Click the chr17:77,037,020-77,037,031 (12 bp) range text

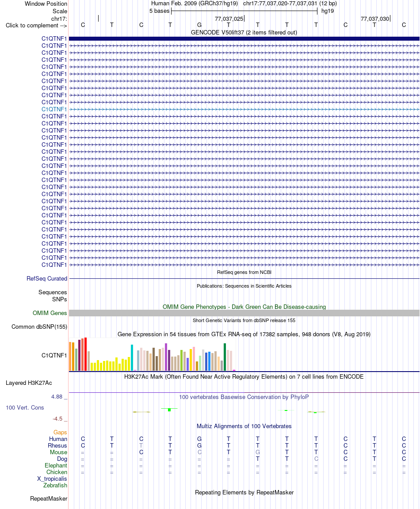click(x=290, y=3)
